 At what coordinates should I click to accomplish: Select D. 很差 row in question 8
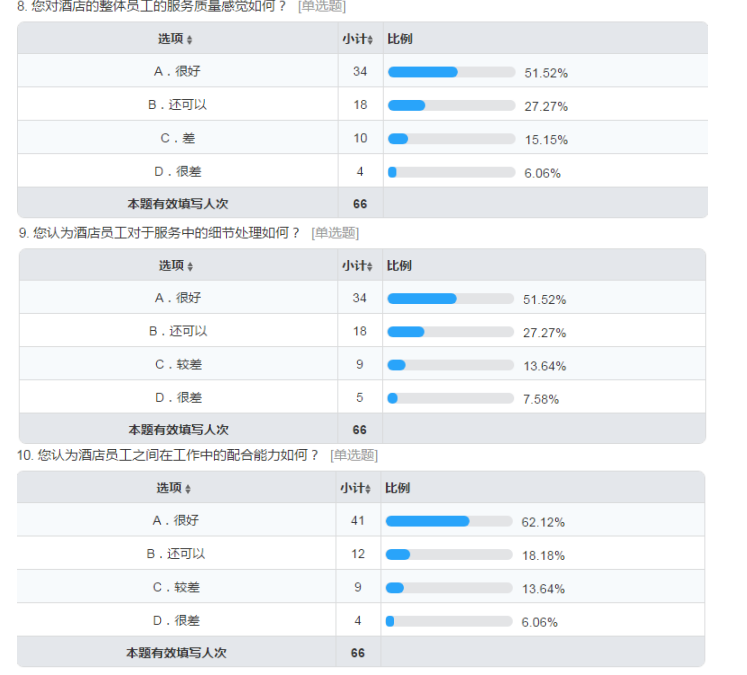click(363, 171)
